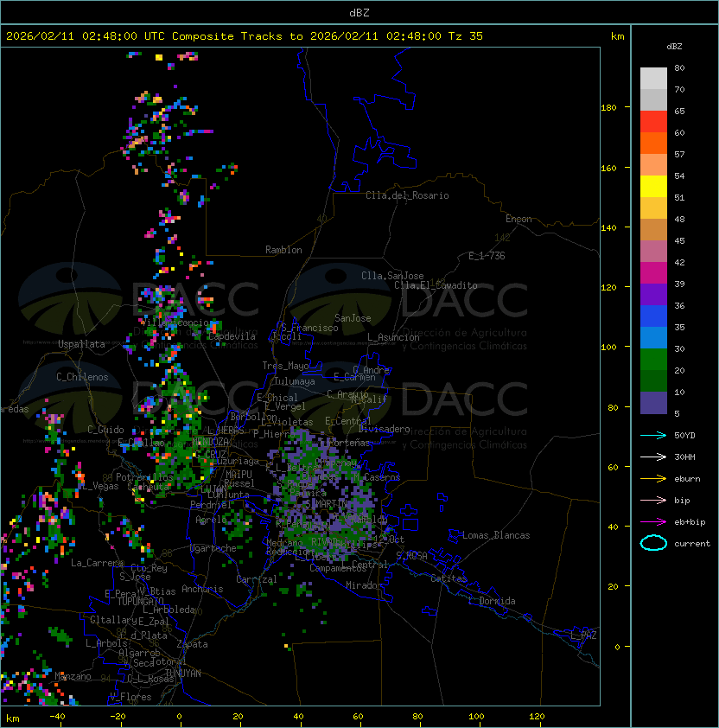Click the white 30HM arrow legend icon

click(653, 457)
